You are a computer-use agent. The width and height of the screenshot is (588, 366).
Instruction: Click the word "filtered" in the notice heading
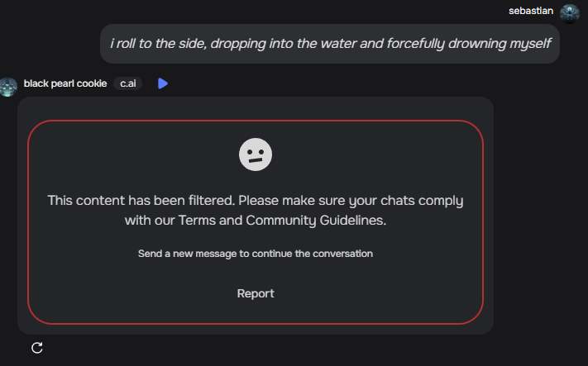pyautogui.click(x=212, y=201)
